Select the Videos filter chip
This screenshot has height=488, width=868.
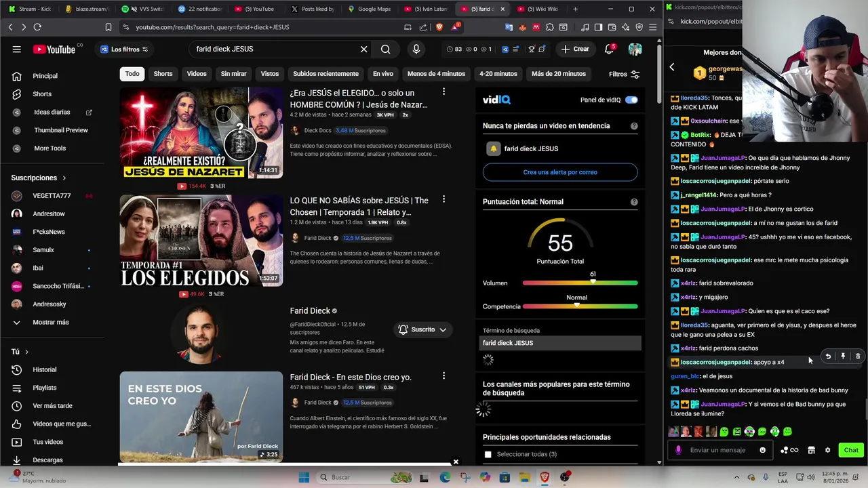[x=197, y=74]
